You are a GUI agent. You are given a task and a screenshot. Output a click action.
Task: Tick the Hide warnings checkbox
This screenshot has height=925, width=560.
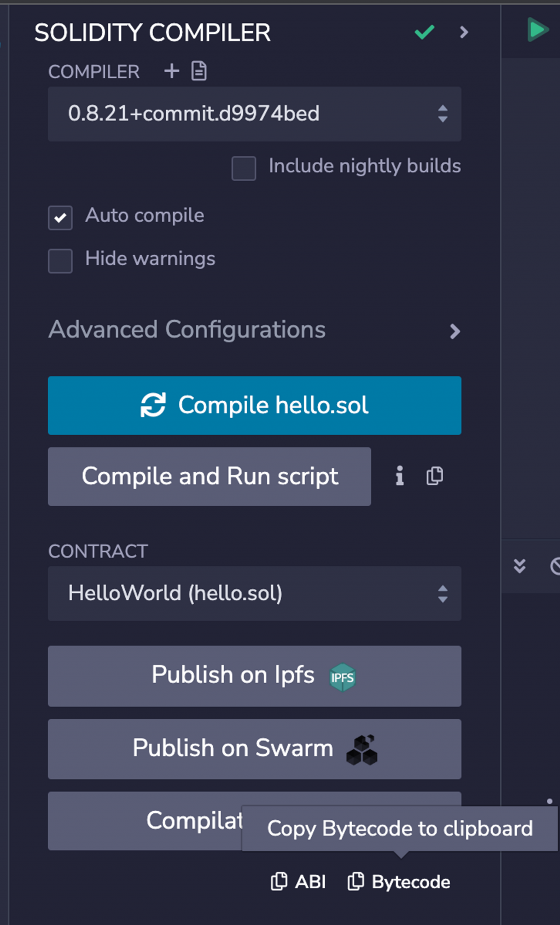(x=60, y=261)
